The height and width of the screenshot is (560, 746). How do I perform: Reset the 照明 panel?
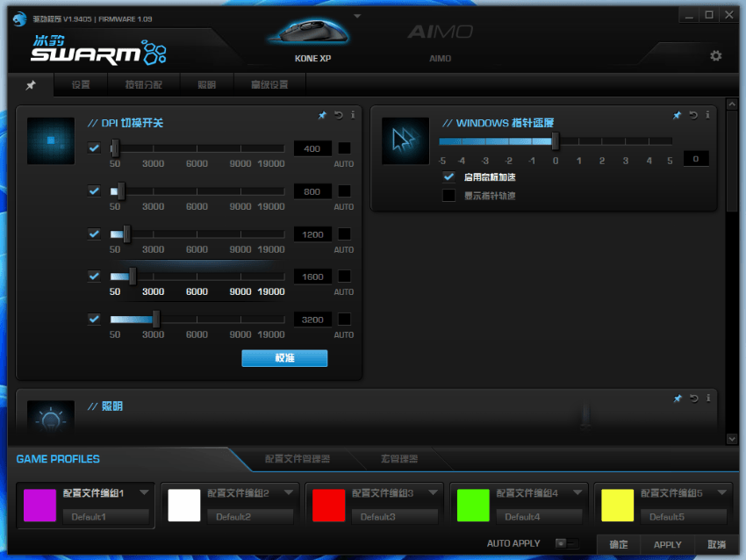(693, 398)
